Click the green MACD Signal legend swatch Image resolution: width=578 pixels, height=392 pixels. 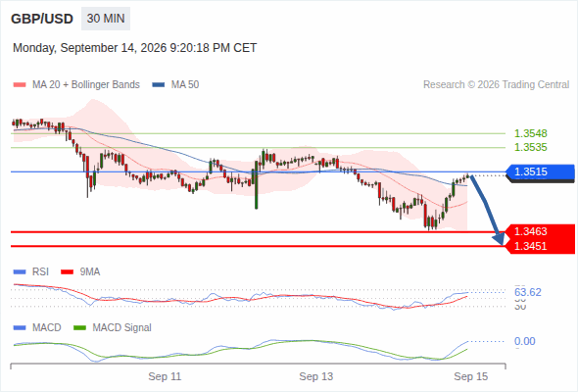pyautogui.click(x=79, y=328)
